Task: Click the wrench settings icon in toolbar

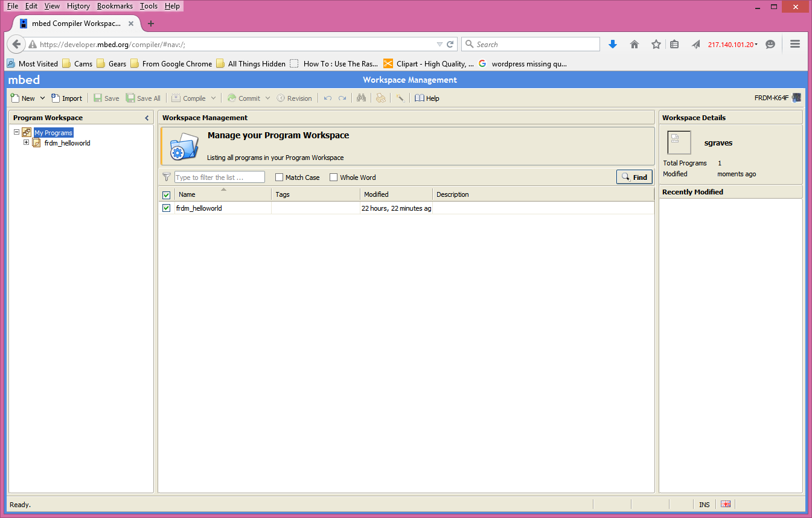Action: pyautogui.click(x=400, y=98)
